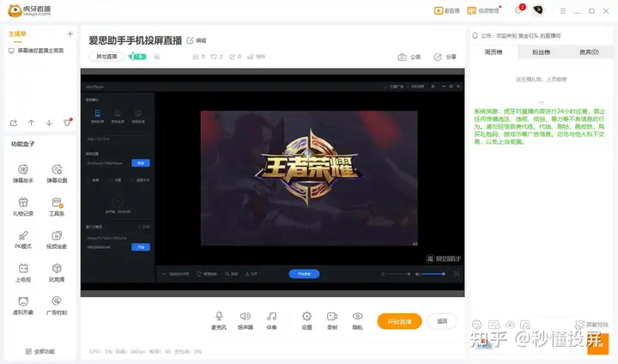This screenshot has height=364, width=618.
Task: Click the announcement bell icon
Action: (x=476, y=35)
